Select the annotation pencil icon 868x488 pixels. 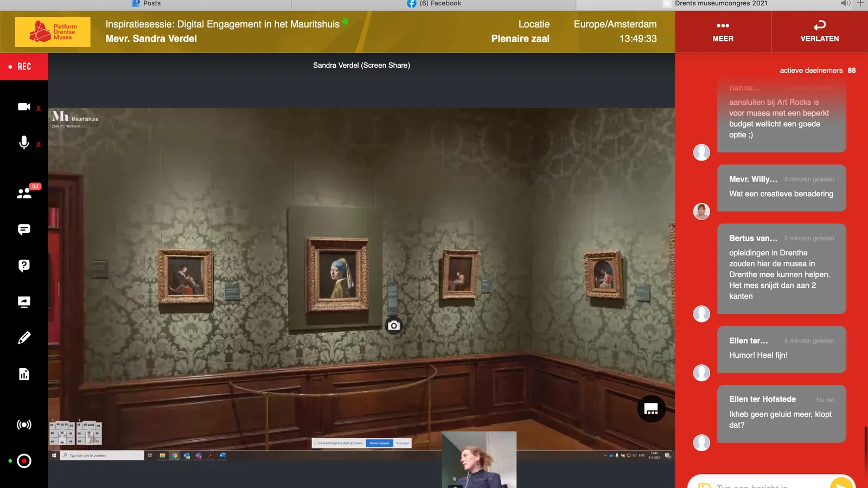coord(23,338)
